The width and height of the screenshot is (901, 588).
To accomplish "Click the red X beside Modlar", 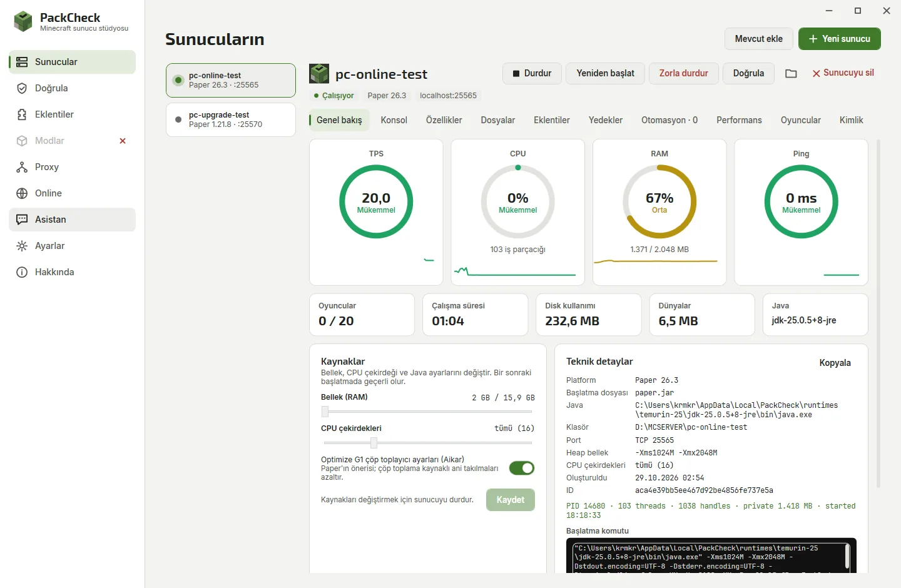I will click(x=123, y=141).
